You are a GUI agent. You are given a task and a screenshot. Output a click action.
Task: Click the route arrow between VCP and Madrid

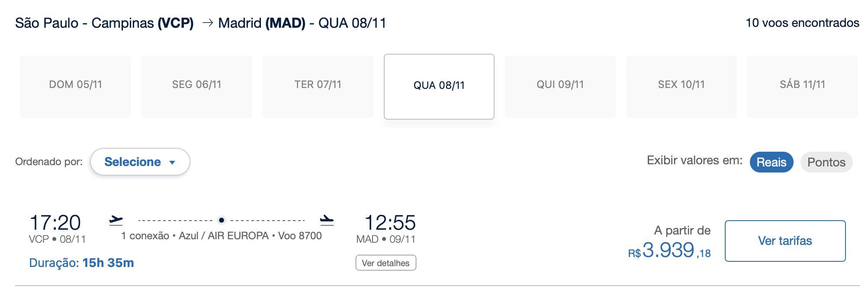click(x=208, y=23)
